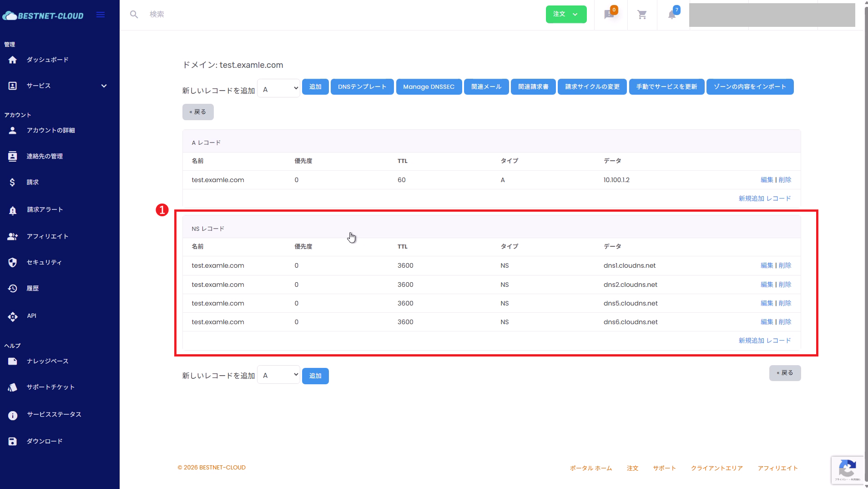This screenshot has width=868, height=489.
Task: Toggle the sidebar hamburger menu
Action: pyautogui.click(x=101, y=15)
